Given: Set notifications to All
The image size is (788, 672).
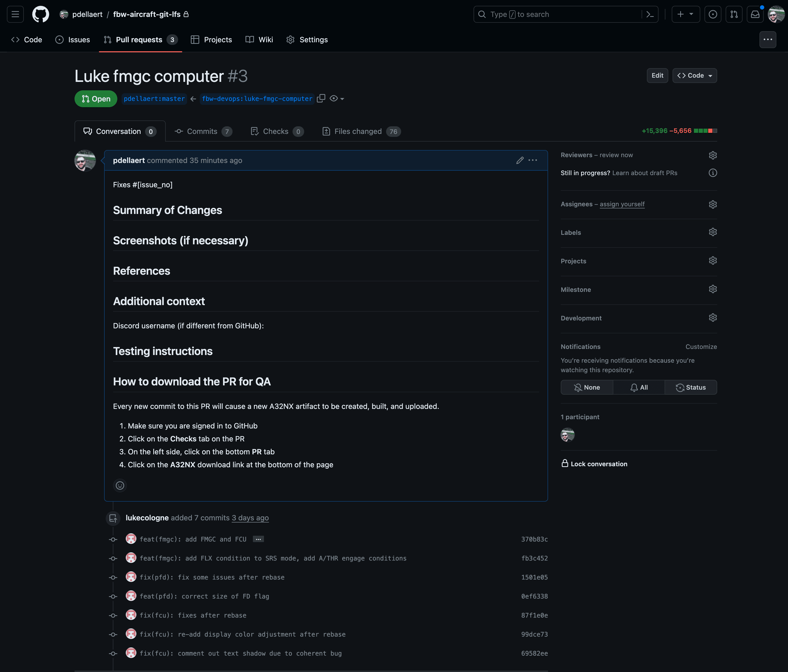Looking at the screenshot, I should tap(639, 387).
